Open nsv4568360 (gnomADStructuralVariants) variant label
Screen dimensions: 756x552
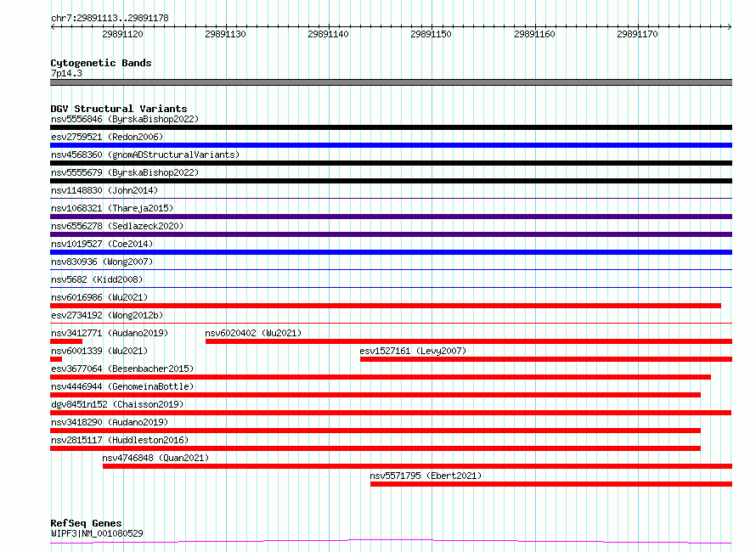point(145,155)
